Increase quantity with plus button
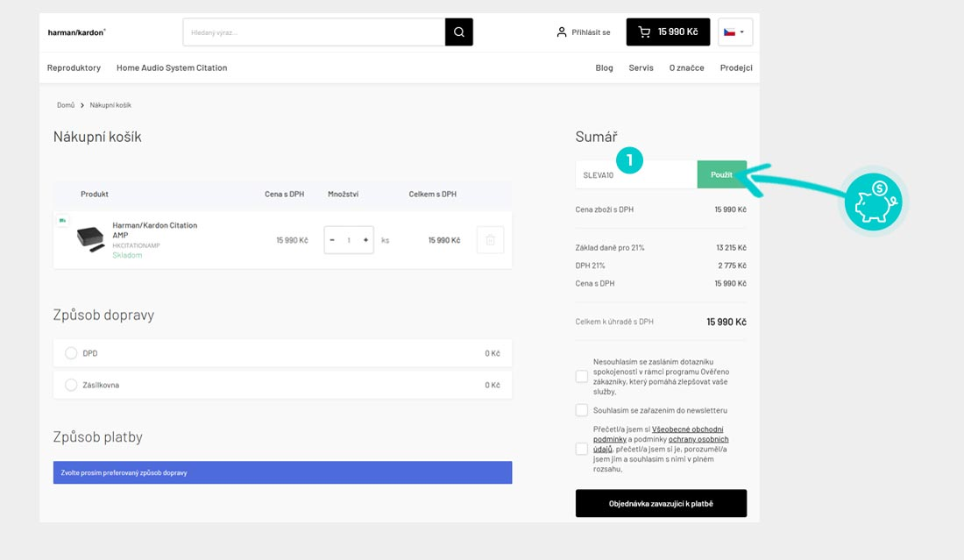The width and height of the screenshot is (964, 560). point(365,240)
